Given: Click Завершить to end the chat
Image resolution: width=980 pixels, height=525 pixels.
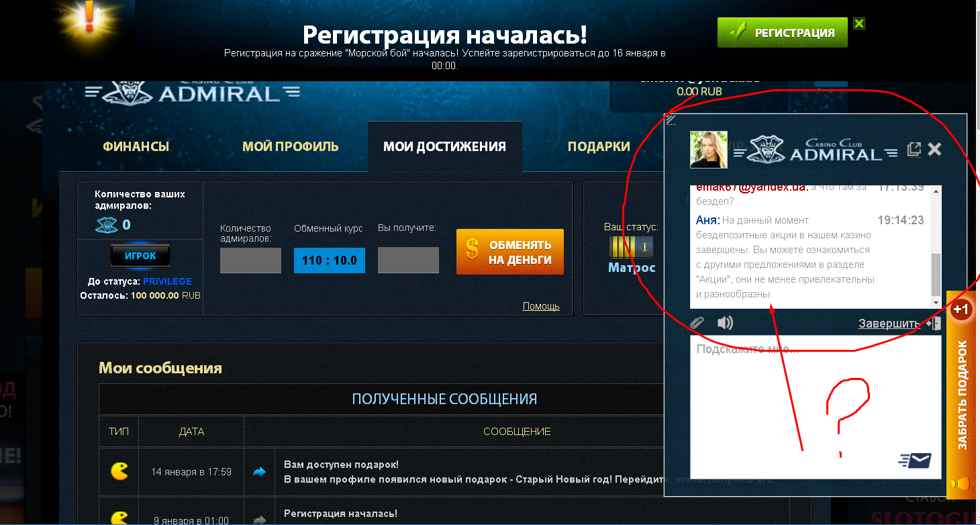Looking at the screenshot, I should (x=889, y=324).
